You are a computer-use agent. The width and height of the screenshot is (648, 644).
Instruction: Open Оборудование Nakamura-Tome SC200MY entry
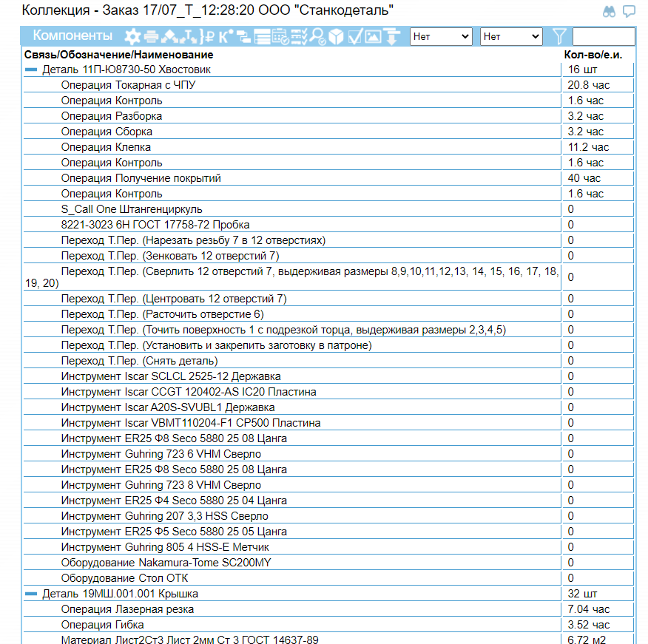[x=166, y=563]
